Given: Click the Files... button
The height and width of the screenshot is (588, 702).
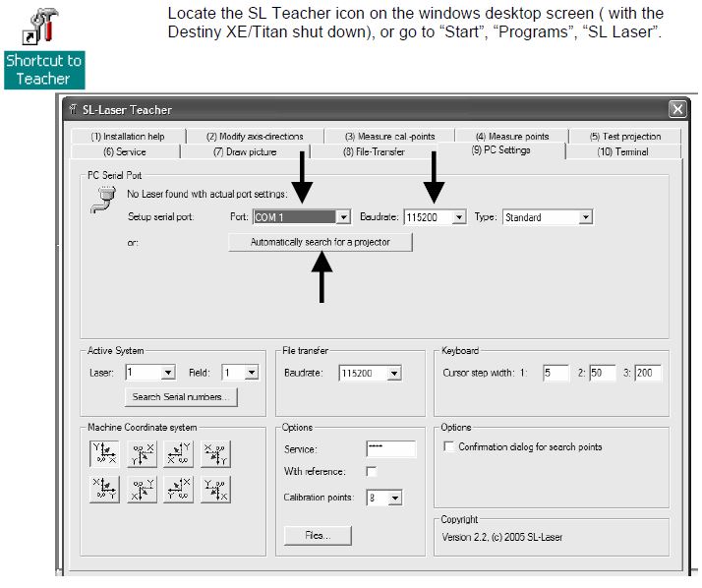Looking at the screenshot, I should coord(317,536).
